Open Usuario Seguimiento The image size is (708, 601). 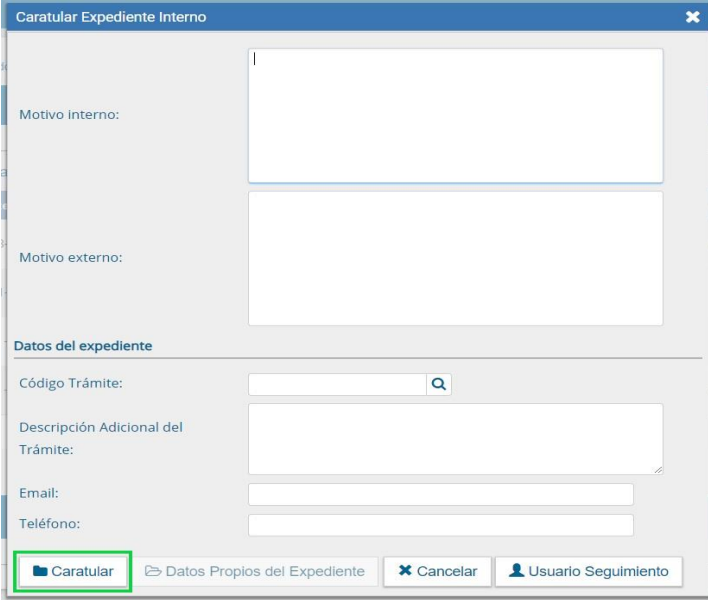click(x=588, y=571)
